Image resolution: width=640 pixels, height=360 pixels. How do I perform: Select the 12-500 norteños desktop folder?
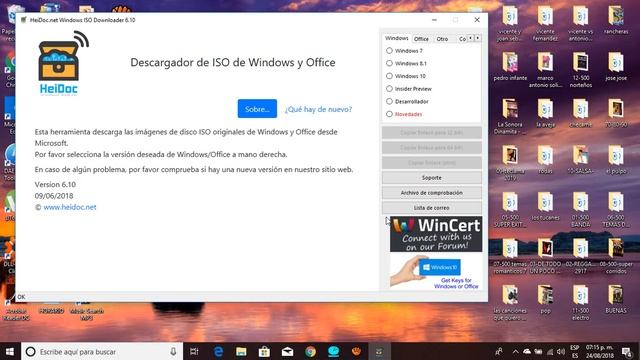click(580, 70)
